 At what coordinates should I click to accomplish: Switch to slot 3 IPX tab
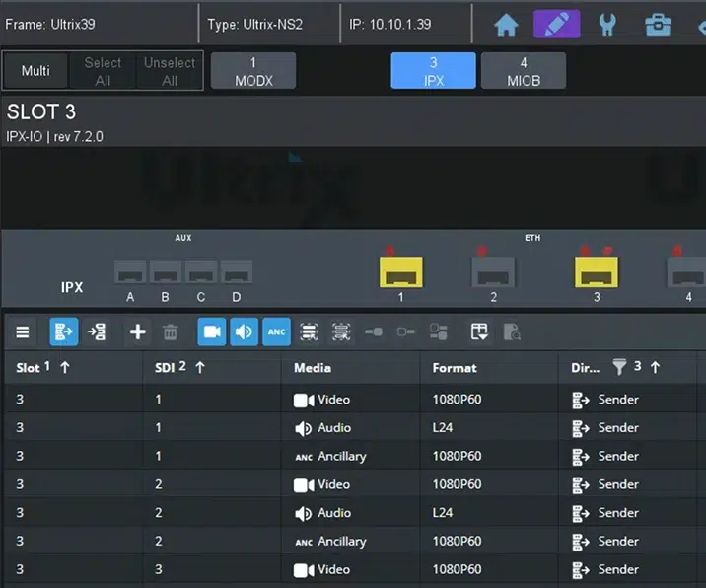pos(433,71)
